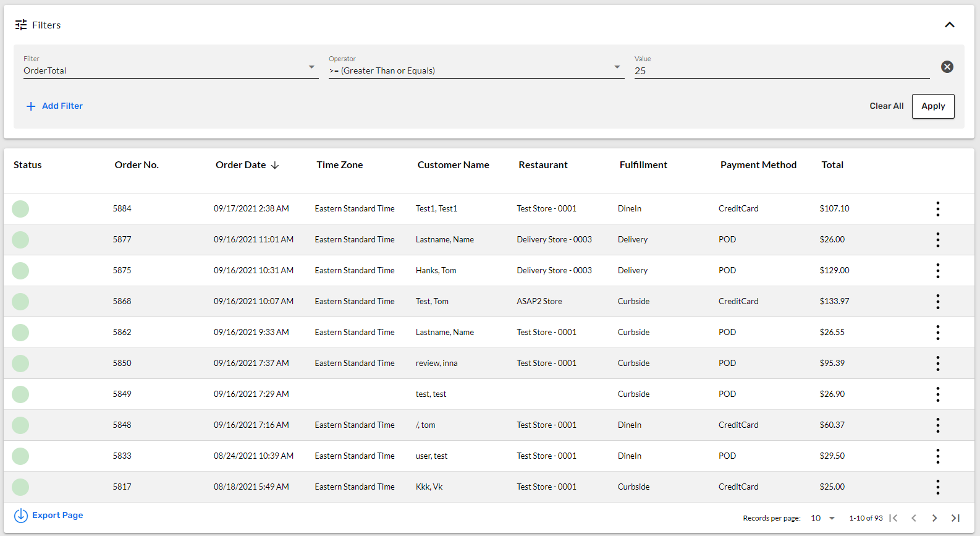Screen dimensions: 980x536
Task: Open actions menu for order 5817
Action: (938, 487)
